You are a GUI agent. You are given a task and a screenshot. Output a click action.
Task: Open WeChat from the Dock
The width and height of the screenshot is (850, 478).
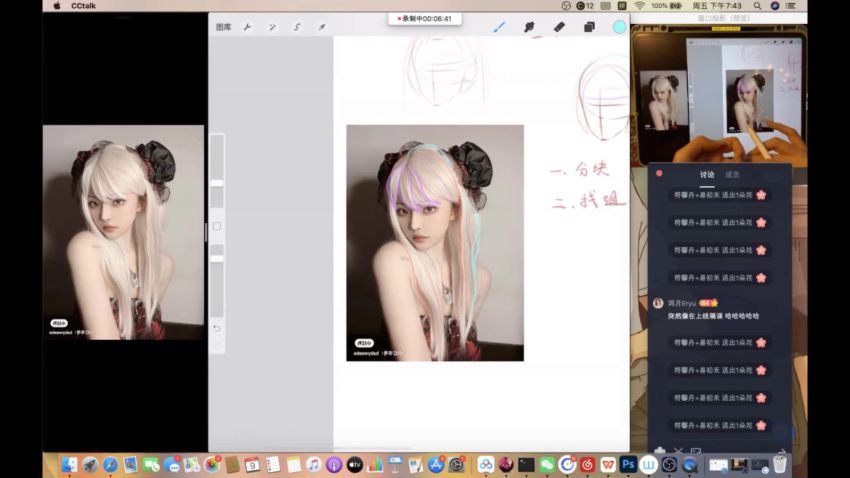click(547, 464)
